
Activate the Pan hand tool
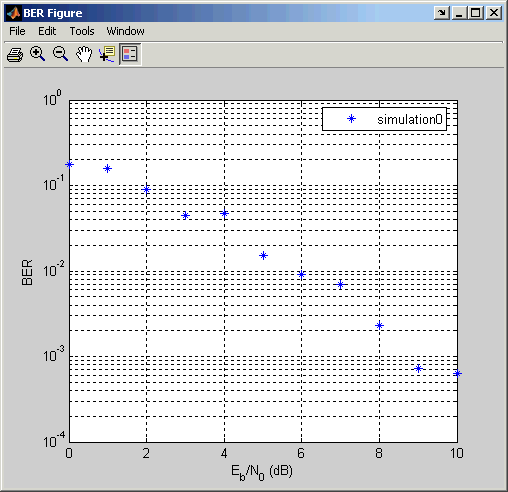84,54
